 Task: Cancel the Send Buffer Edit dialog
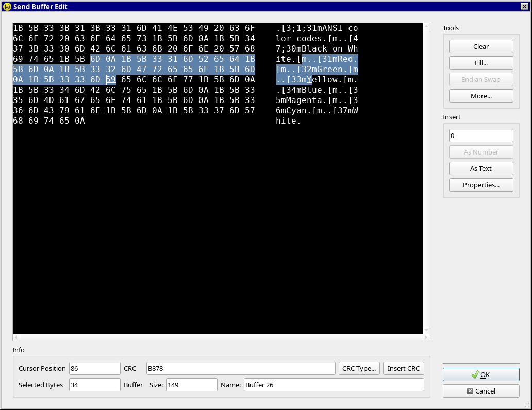(481, 391)
